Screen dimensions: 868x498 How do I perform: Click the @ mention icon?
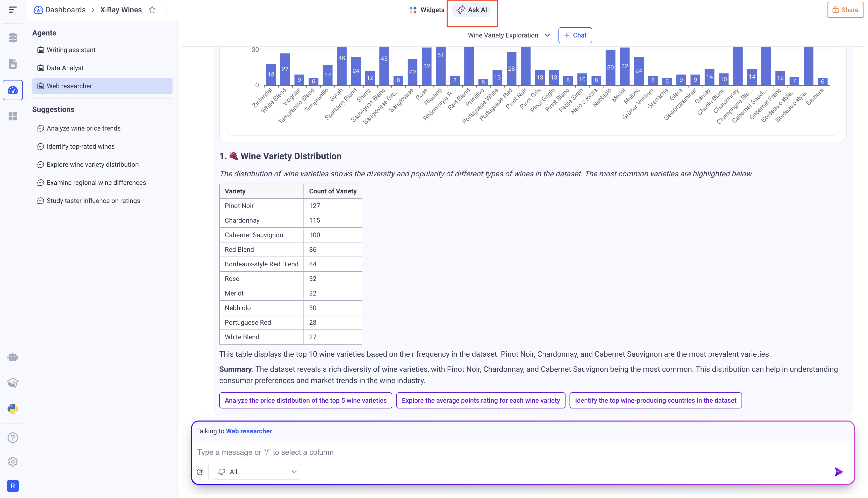[x=200, y=472]
